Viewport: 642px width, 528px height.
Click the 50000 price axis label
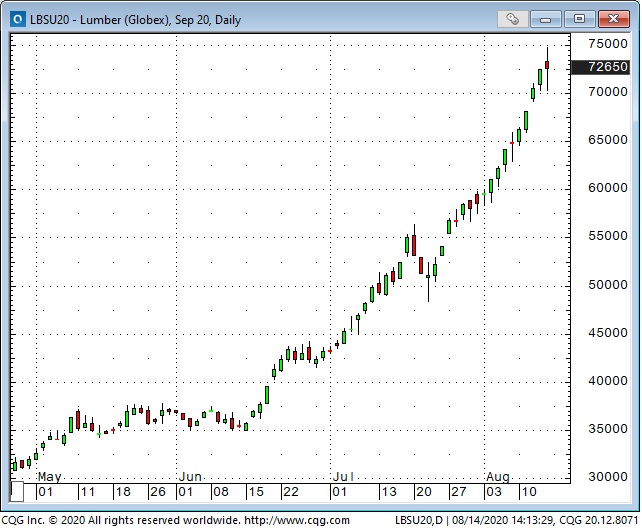(608, 284)
